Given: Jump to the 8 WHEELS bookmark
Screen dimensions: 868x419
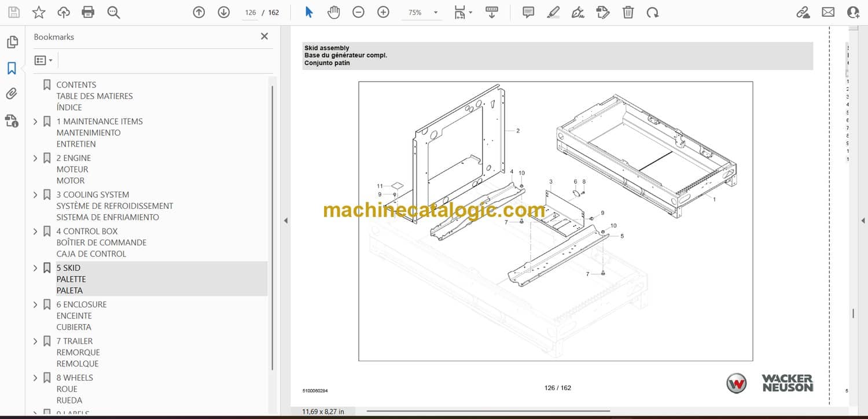Looking at the screenshot, I should point(75,389).
